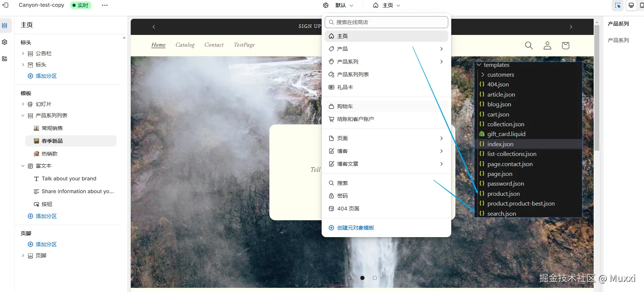Open 产品系列 submenu chevron in dropdown
Screen dimensions: 644x292
(x=441, y=62)
